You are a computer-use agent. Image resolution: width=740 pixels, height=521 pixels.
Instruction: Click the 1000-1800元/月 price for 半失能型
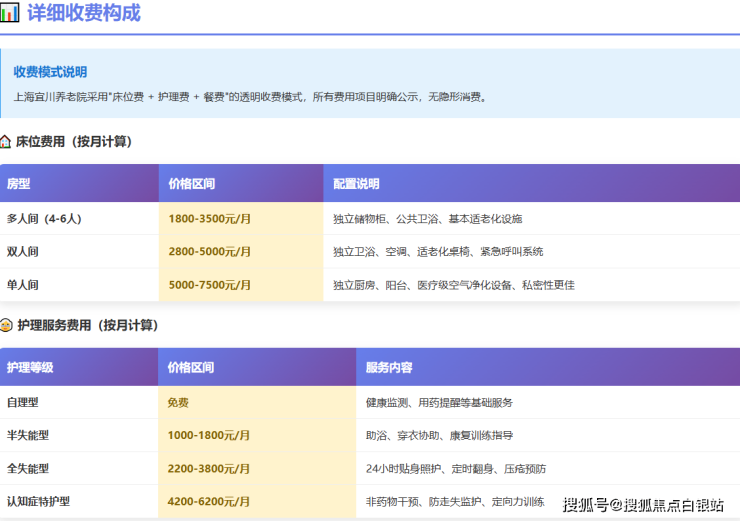210,435
